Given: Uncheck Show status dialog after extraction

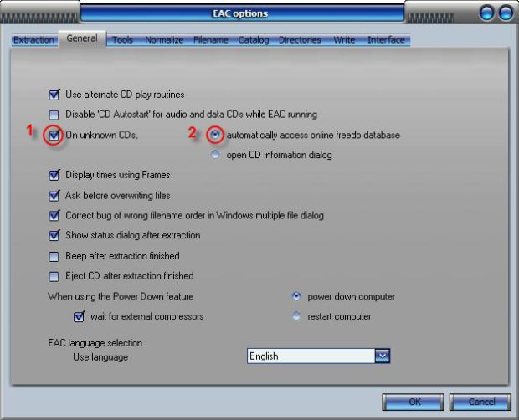Looking at the screenshot, I should coord(54,235).
